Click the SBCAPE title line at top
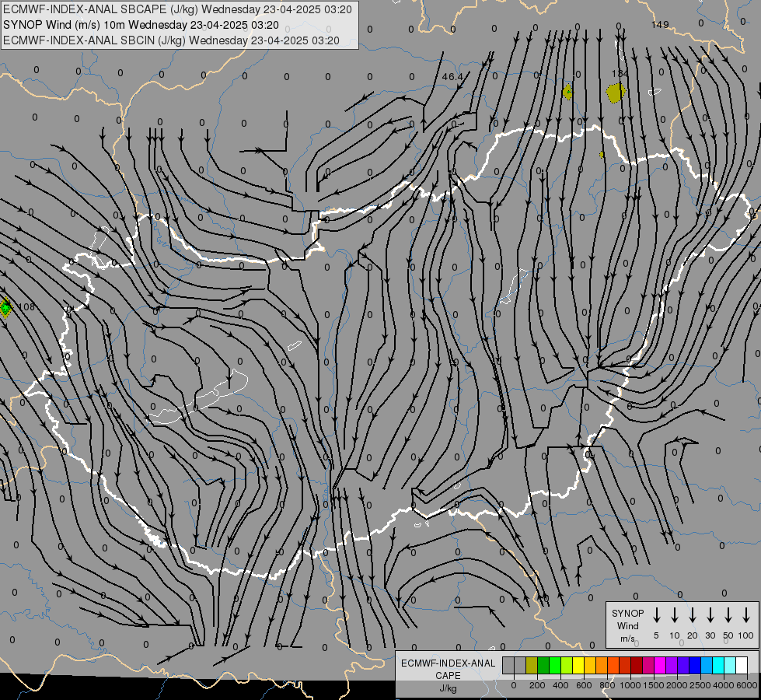761x700 pixels. tap(177, 9)
